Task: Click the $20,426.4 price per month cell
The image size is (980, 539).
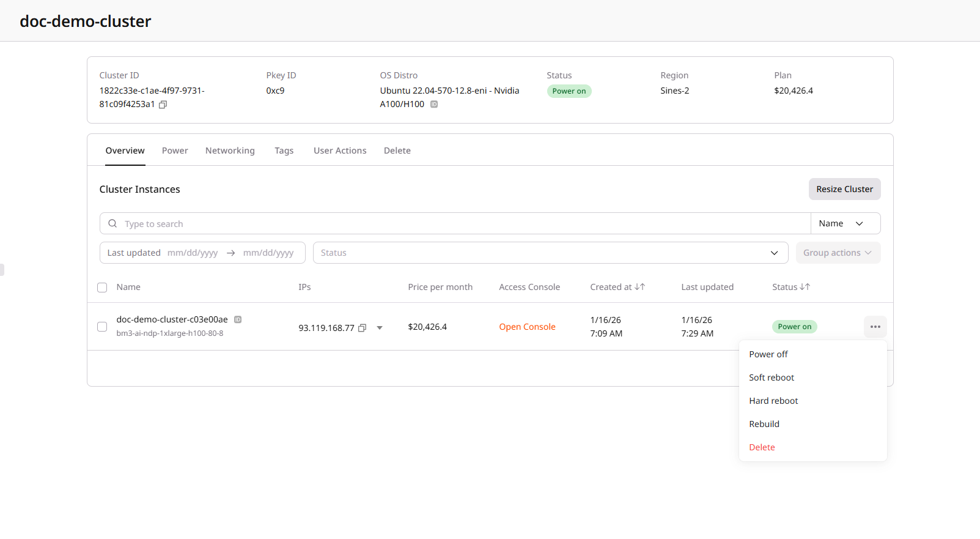Action: 427,327
